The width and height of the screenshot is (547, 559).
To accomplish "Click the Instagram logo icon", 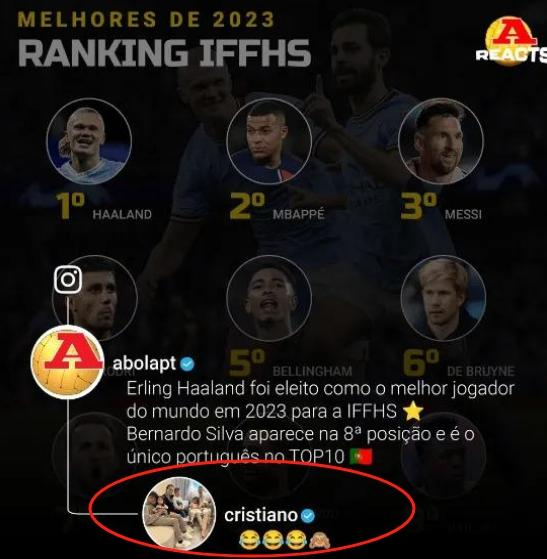I will click(x=68, y=280).
